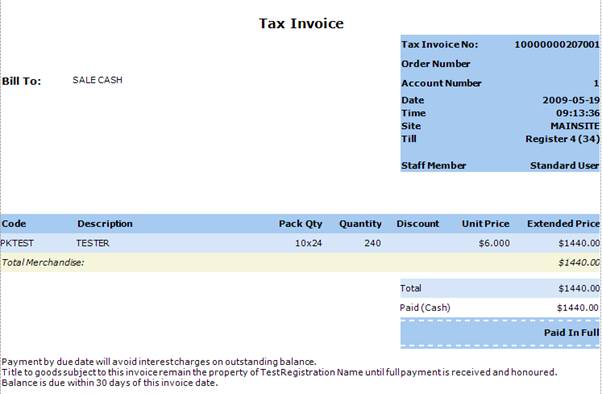Click the Total Merchandise: label
Image resolution: width=602 pixels, height=394 pixels.
click(43, 263)
